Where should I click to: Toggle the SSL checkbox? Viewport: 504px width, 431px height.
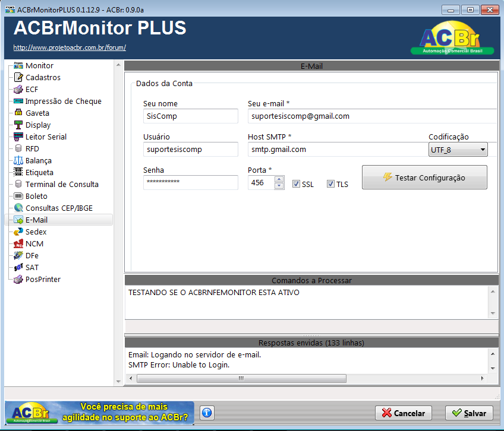(296, 184)
